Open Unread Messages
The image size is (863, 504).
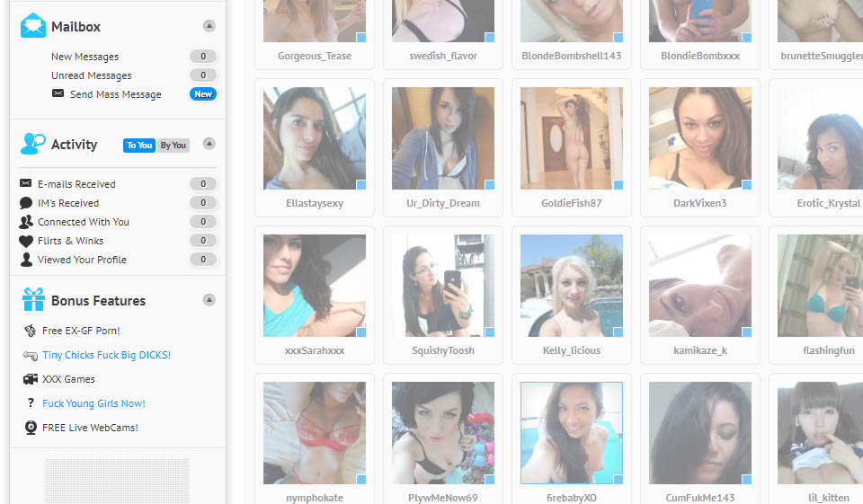pyautogui.click(x=92, y=75)
